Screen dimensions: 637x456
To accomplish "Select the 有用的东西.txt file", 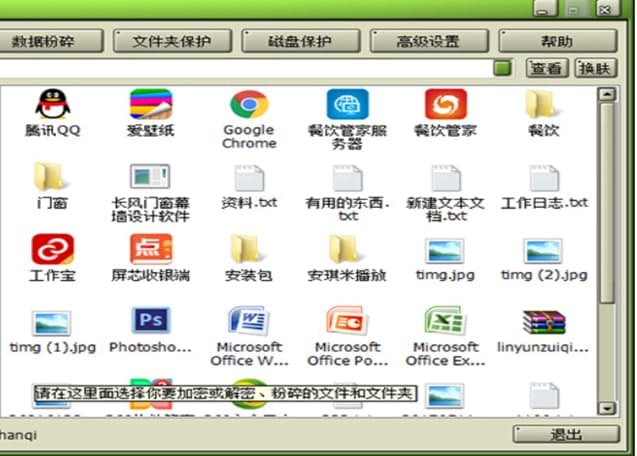I will [347, 178].
